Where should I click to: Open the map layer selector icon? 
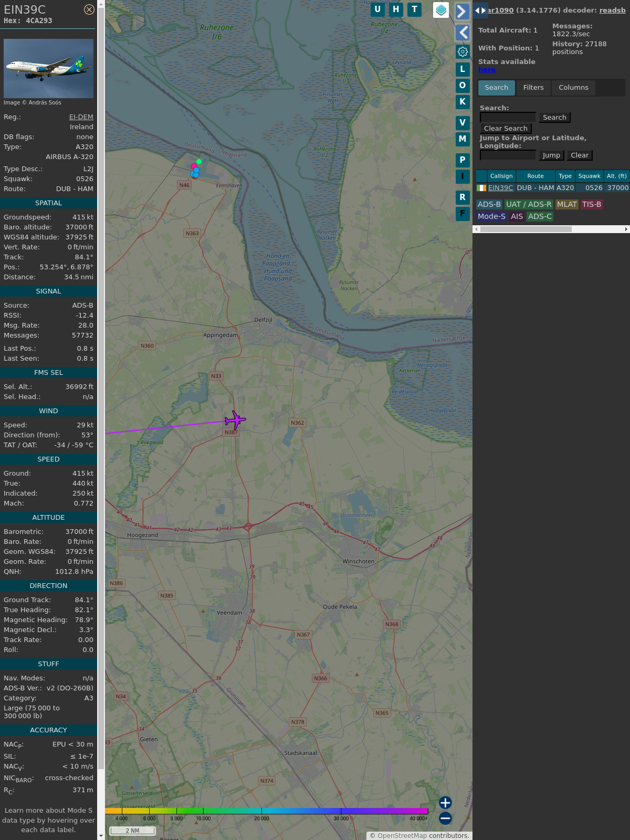coord(441,9)
